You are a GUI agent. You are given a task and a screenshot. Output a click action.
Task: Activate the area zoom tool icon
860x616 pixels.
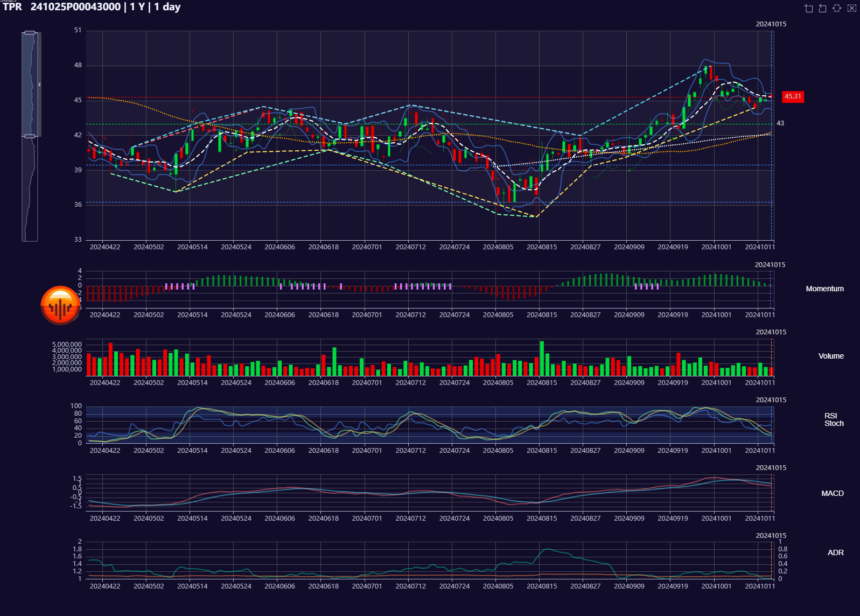(808, 8)
